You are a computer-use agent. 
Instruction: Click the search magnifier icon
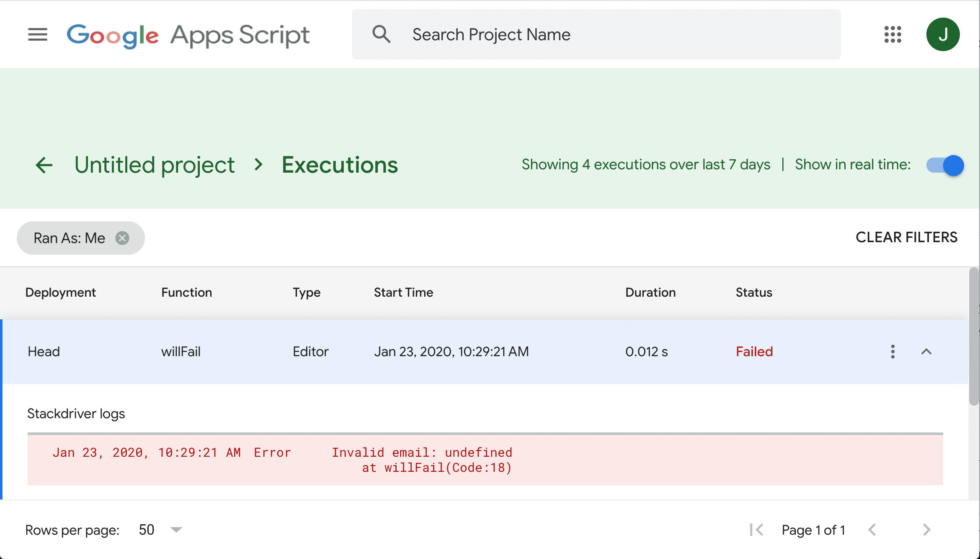pos(379,34)
